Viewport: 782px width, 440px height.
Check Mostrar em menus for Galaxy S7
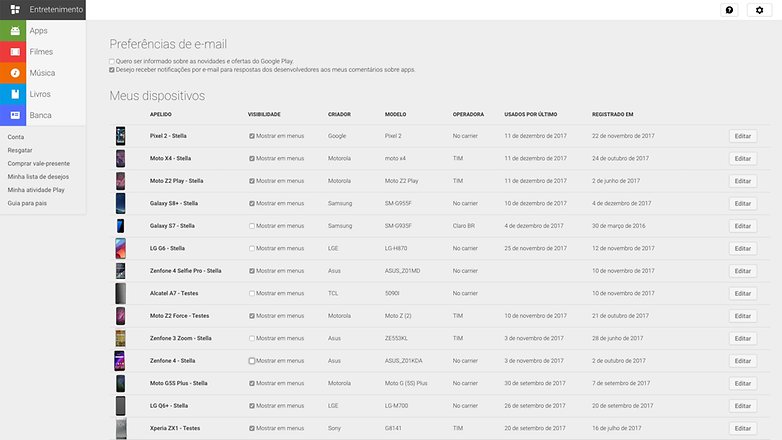[x=252, y=226]
